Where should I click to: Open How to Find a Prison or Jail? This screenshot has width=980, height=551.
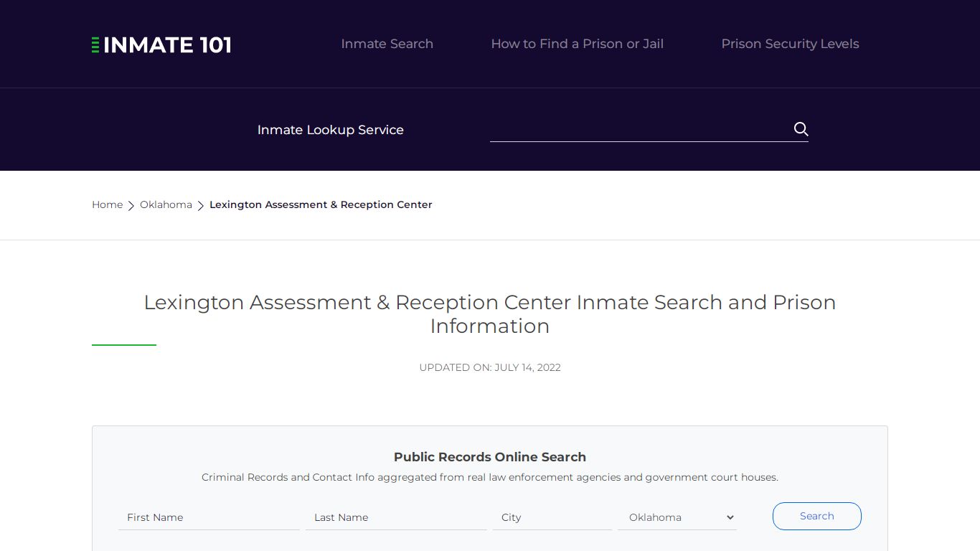pos(577,44)
